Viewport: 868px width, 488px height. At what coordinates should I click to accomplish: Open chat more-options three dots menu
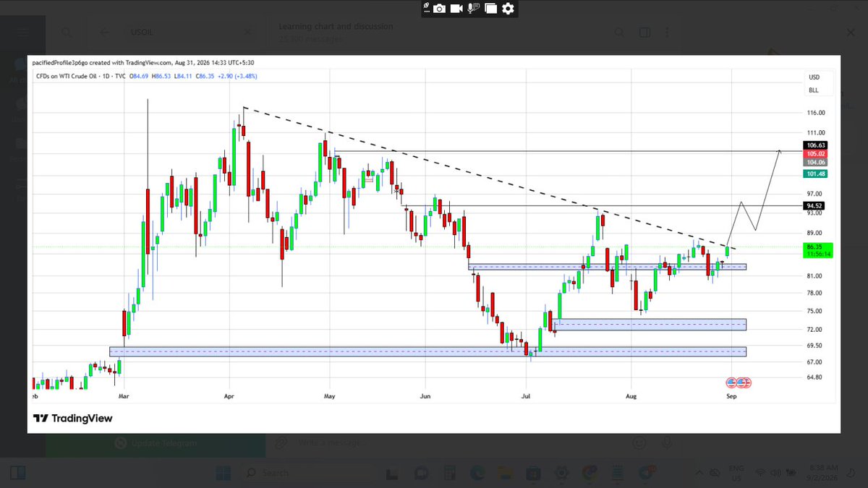667,33
